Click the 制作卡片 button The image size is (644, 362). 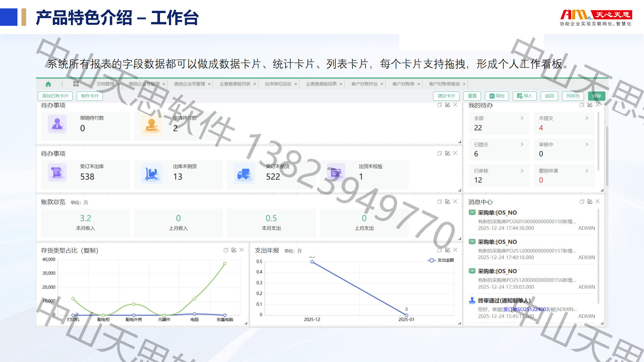[90, 96]
